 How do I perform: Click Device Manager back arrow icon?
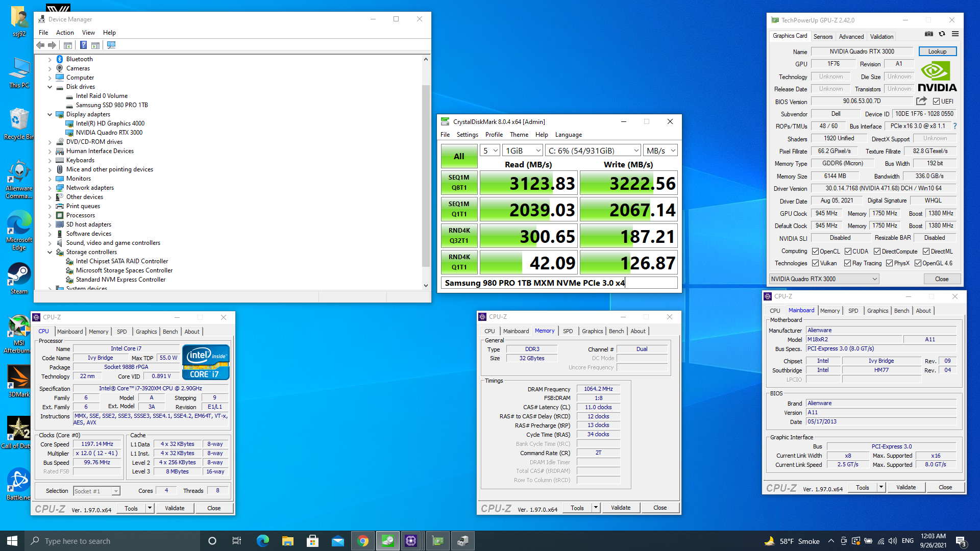point(40,45)
